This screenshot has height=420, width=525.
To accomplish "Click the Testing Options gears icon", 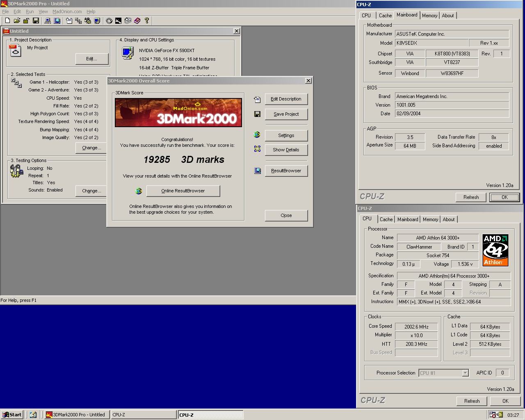I will coord(16,171).
